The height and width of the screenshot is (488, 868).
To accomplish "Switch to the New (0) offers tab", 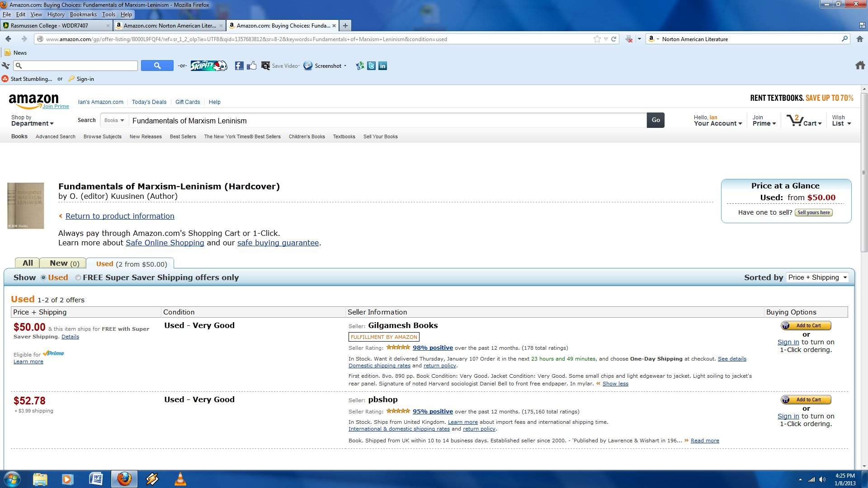I will [x=64, y=263].
